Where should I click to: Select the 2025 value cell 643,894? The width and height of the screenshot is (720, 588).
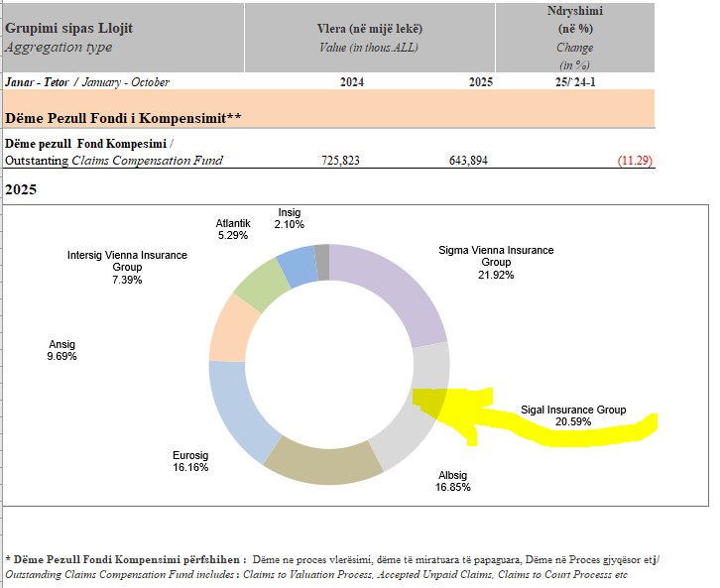click(x=468, y=161)
